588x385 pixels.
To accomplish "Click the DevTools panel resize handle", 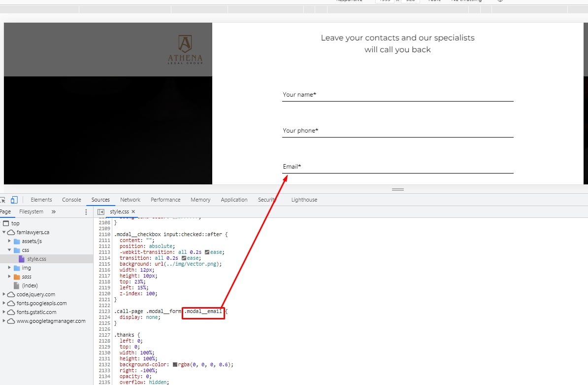I will (398, 189).
